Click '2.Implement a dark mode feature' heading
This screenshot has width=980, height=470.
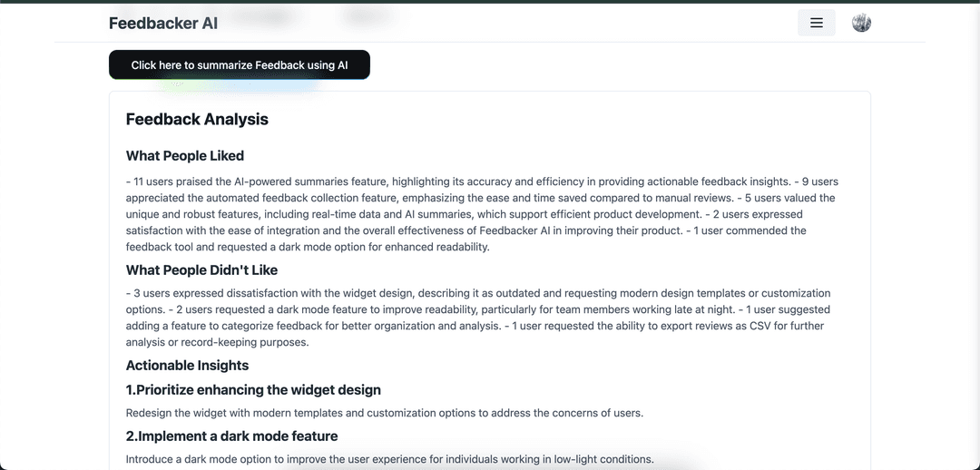[231, 436]
